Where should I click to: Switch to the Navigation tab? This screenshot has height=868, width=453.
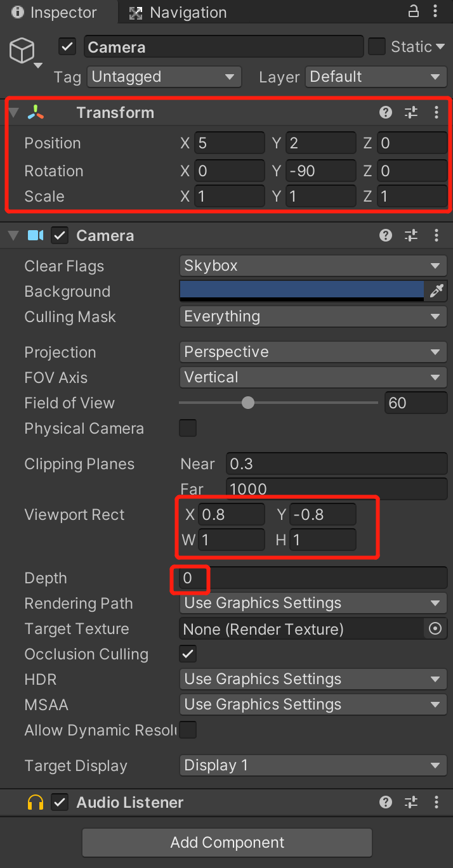coord(178,13)
